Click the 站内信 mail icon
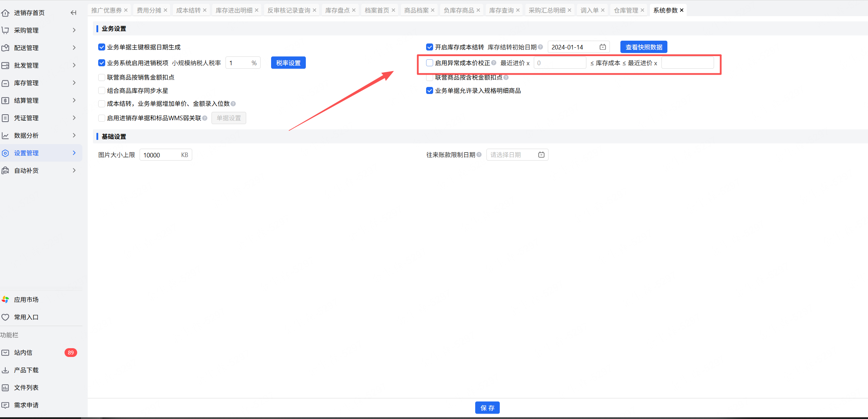The height and width of the screenshot is (419, 868). (x=5, y=352)
